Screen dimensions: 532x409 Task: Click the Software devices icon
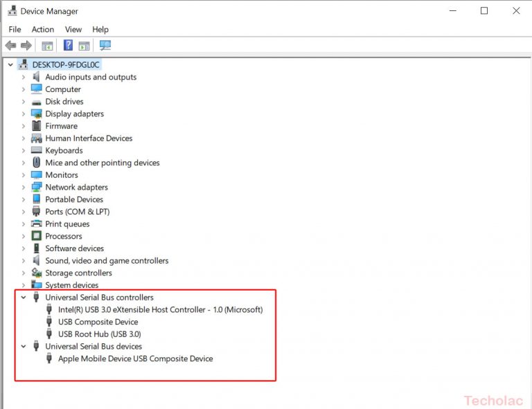[x=36, y=248]
